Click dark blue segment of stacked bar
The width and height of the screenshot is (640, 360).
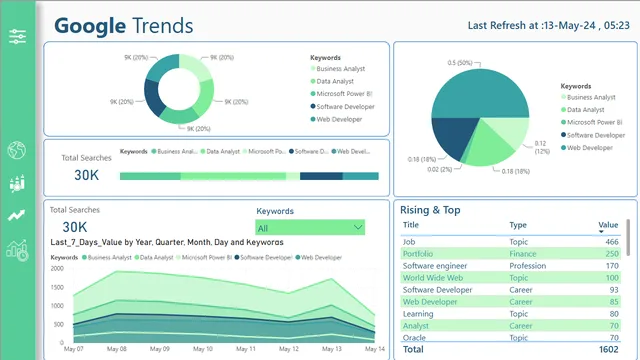tap(321, 176)
